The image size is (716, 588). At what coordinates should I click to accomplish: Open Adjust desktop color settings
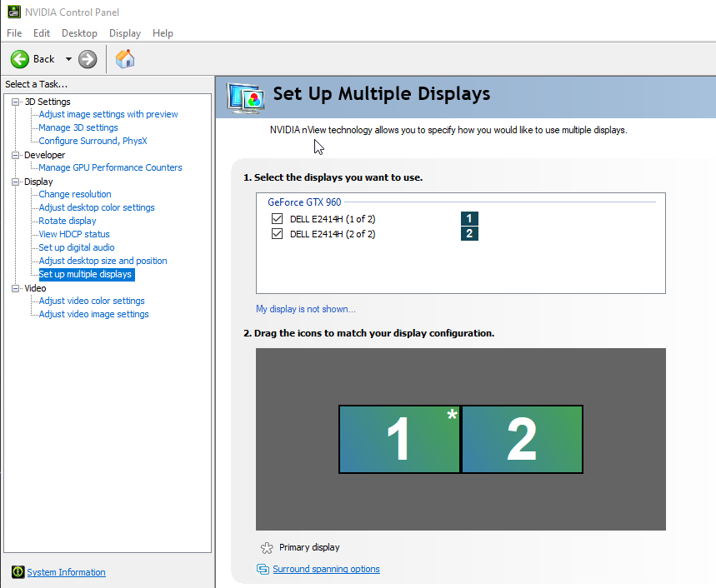point(97,207)
